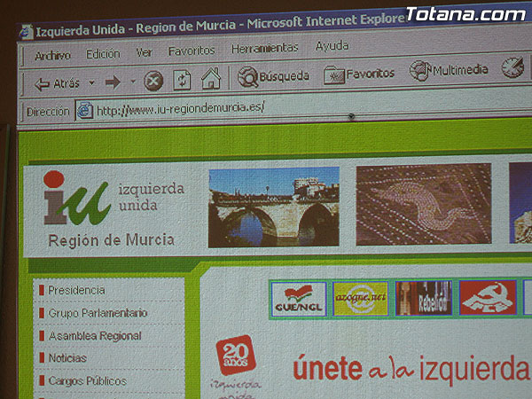Click the Forward arrow button

113,82
